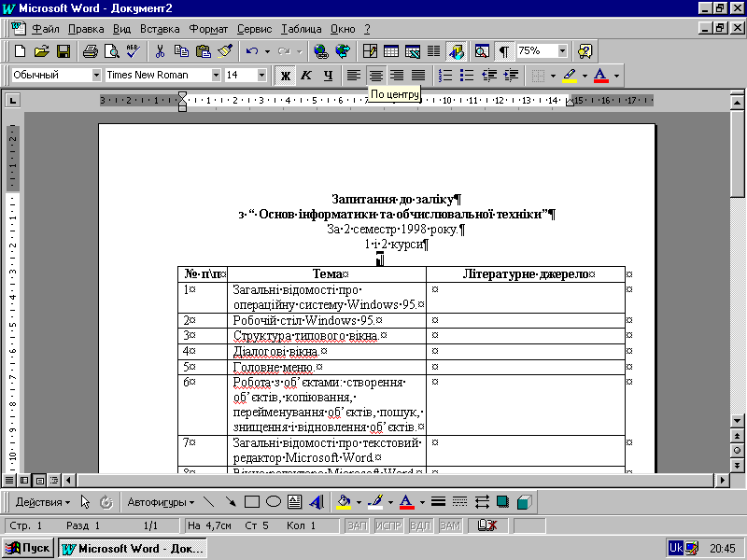Open the Действия drawing actions menu

[x=43, y=502]
